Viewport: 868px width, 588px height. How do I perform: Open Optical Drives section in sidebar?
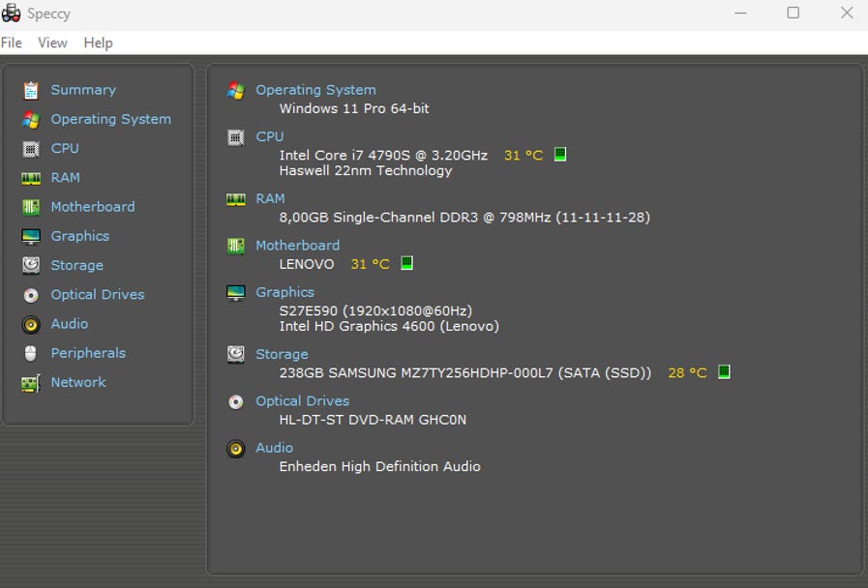(98, 295)
